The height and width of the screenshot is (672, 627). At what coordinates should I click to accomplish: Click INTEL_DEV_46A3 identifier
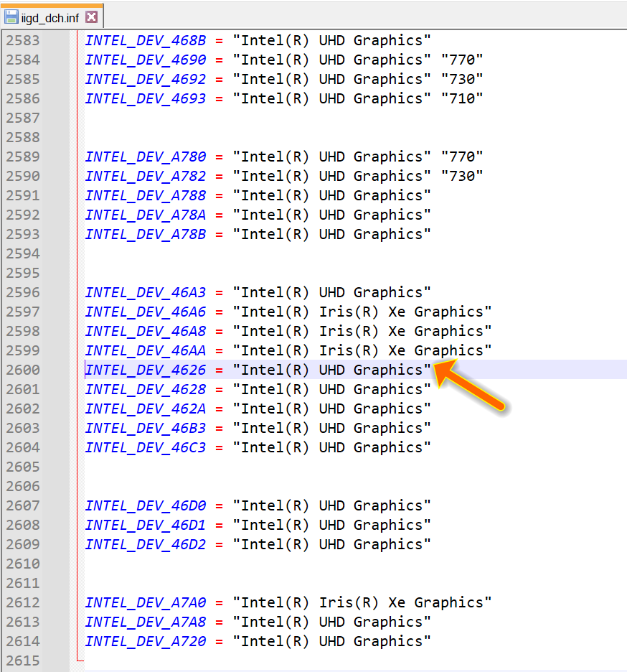[x=146, y=292]
